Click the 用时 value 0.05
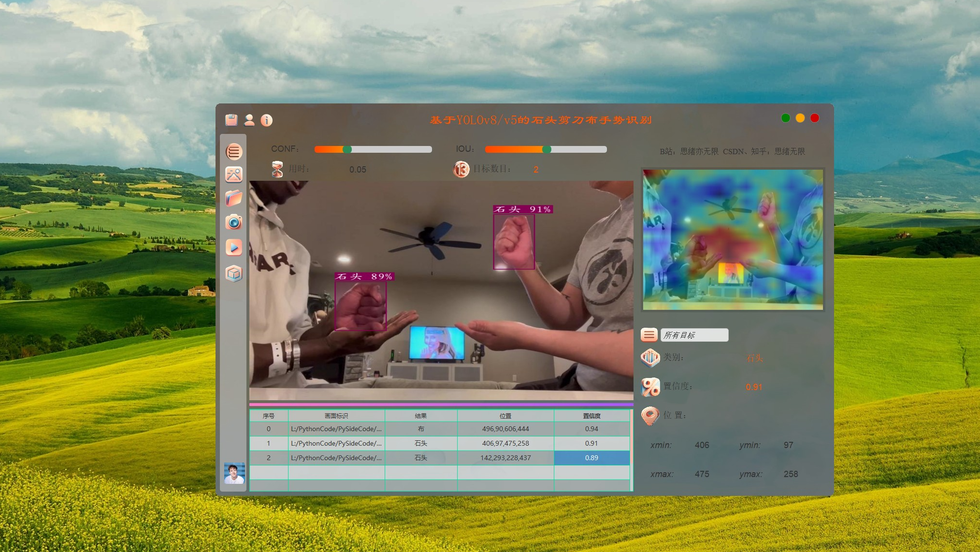Viewport: 980px width, 552px height. [358, 170]
